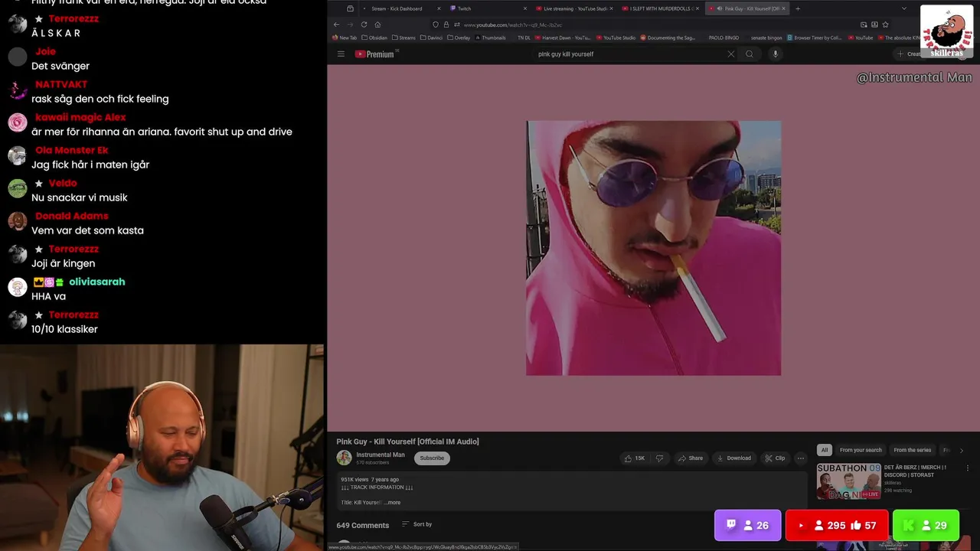
Task: Open more actions three-dot menu under video
Action: point(801,458)
